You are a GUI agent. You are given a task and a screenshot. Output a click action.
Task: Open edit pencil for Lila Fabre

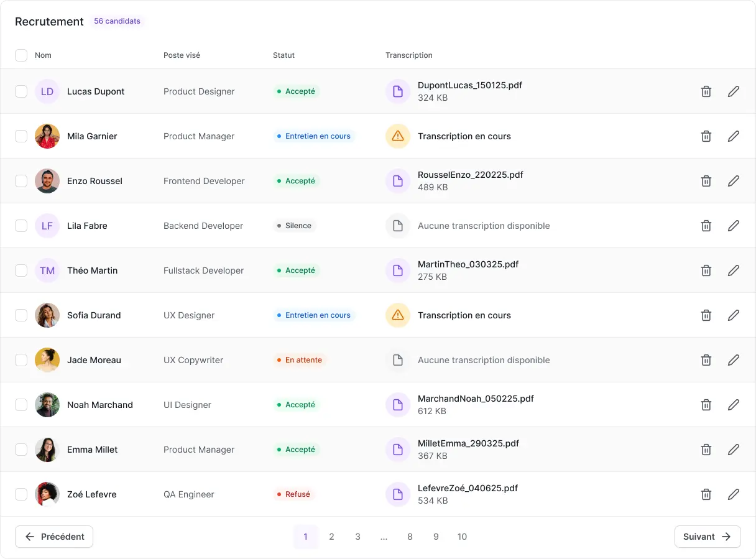tap(734, 226)
